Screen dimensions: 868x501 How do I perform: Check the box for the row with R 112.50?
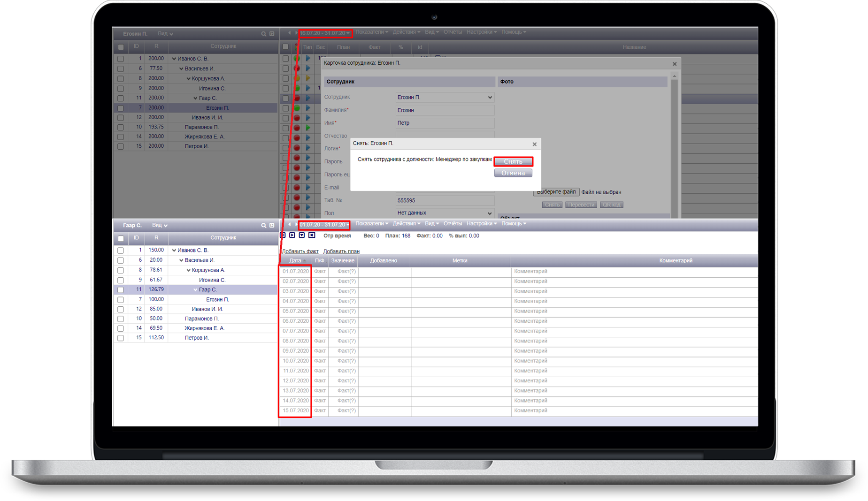[121, 338]
